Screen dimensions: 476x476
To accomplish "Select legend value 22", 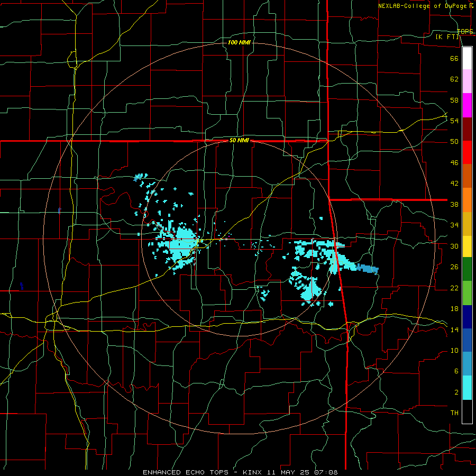I will tap(454, 288).
